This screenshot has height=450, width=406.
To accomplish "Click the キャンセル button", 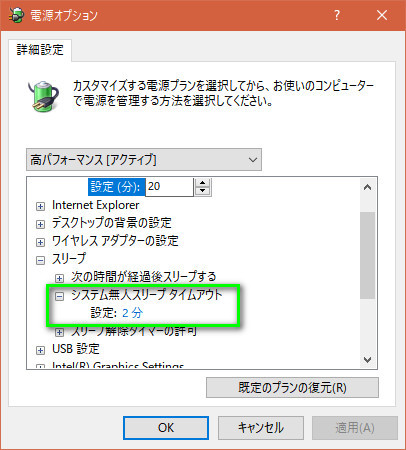I will (x=261, y=428).
